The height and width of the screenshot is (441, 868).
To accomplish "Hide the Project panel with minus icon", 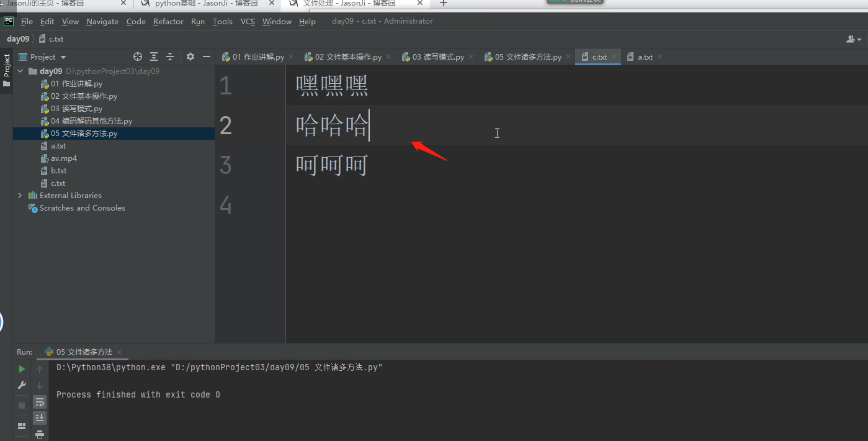I will [x=207, y=57].
